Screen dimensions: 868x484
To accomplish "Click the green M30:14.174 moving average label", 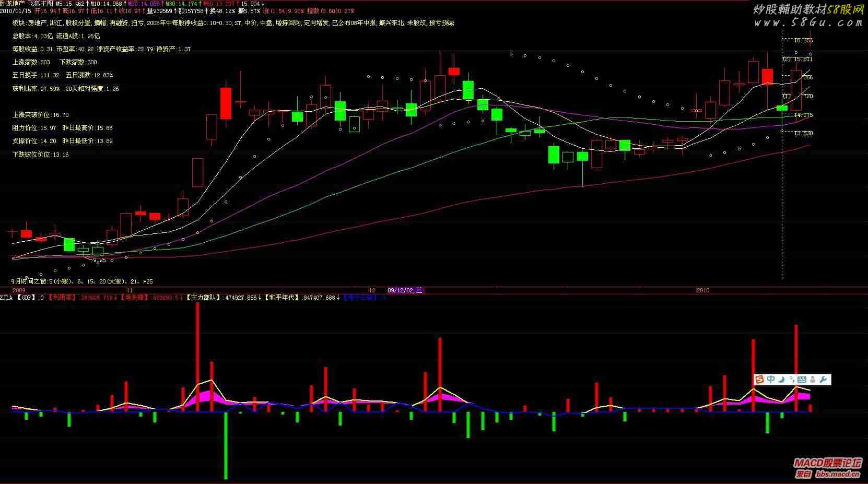I will click(x=182, y=4).
